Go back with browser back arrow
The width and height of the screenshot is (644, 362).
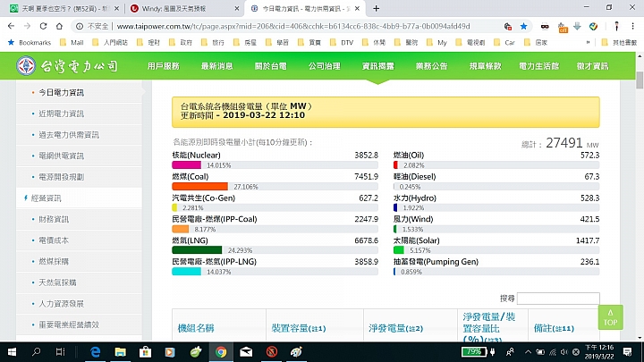(x=11, y=26)
